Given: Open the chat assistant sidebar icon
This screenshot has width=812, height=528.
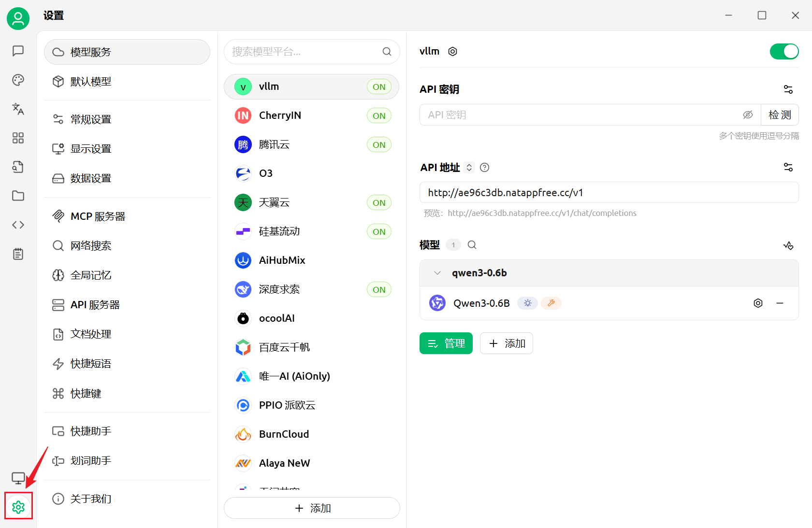Looking at the screenshot, I should [18, 51].
